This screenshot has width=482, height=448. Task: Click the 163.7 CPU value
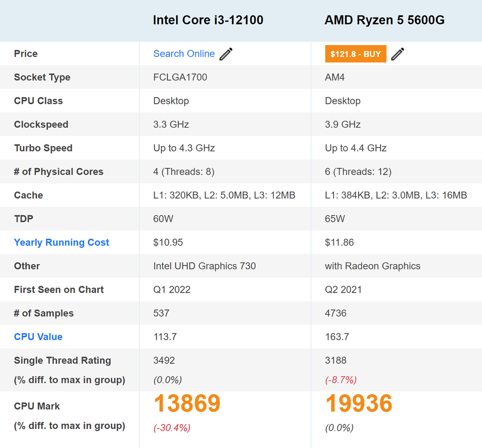(337, 337)
